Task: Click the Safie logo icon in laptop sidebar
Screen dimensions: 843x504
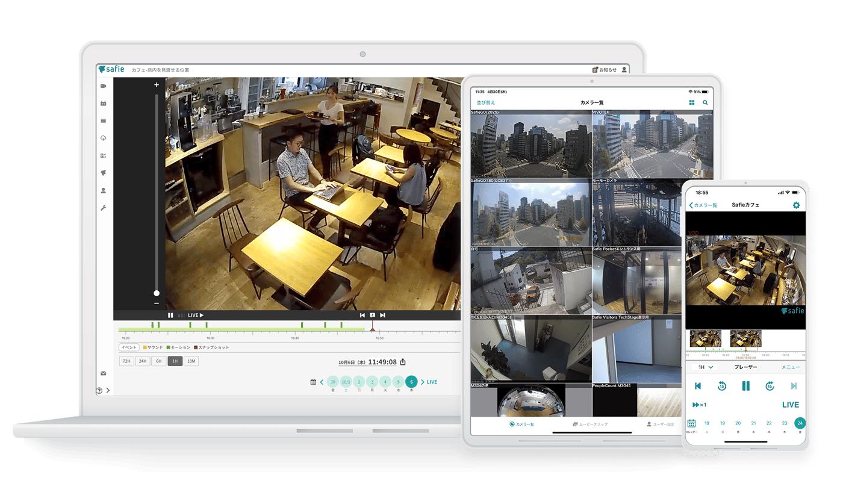Action: [x=103, y=173]
